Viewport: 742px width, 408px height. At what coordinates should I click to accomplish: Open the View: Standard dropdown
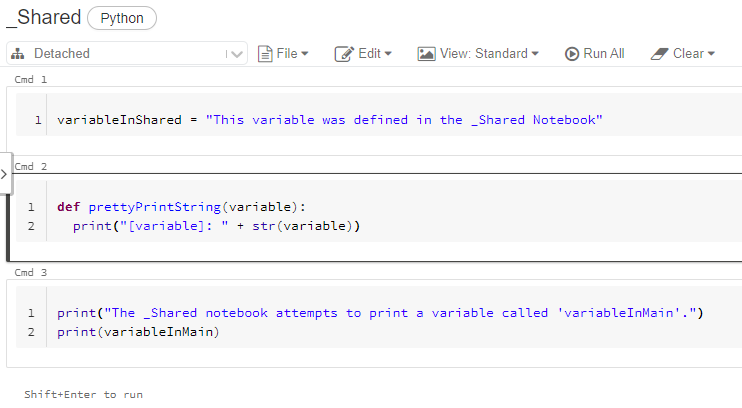pyautogui.click(x=478, y=53)
